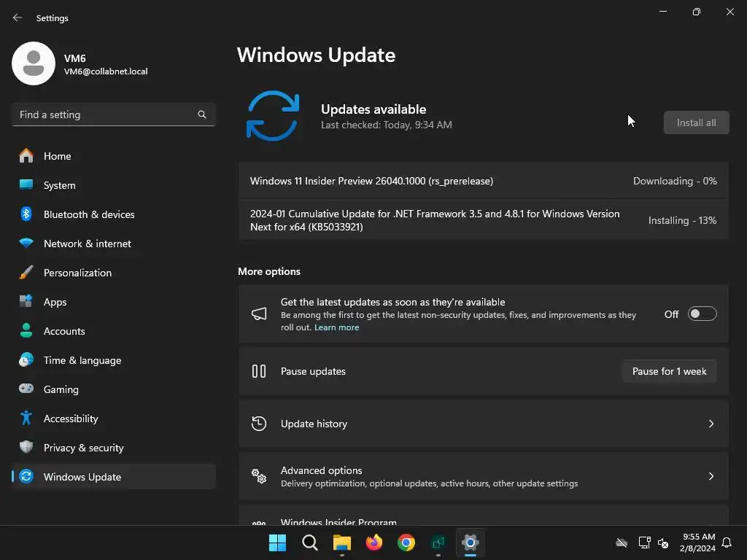Expand Update history chevron arrow
The height and width of the screenshot is (560, 747).
click(711, 424)
